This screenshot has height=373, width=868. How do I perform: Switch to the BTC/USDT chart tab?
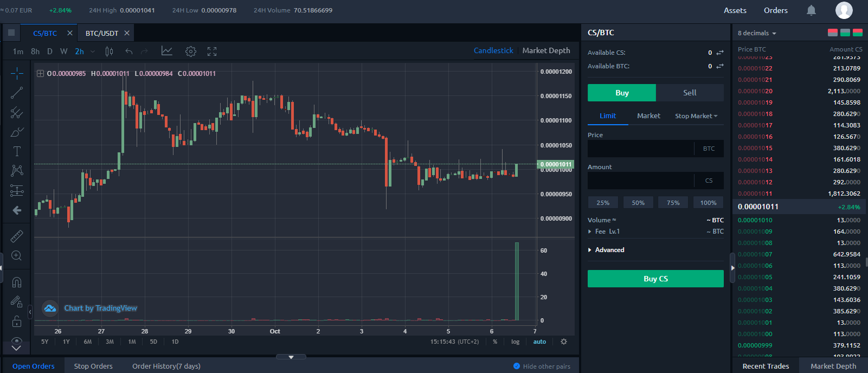[102, 33]
